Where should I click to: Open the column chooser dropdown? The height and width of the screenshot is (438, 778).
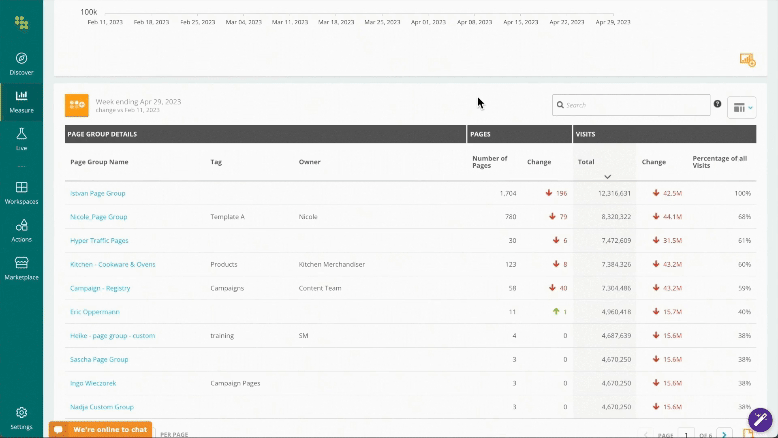[742, 107]
